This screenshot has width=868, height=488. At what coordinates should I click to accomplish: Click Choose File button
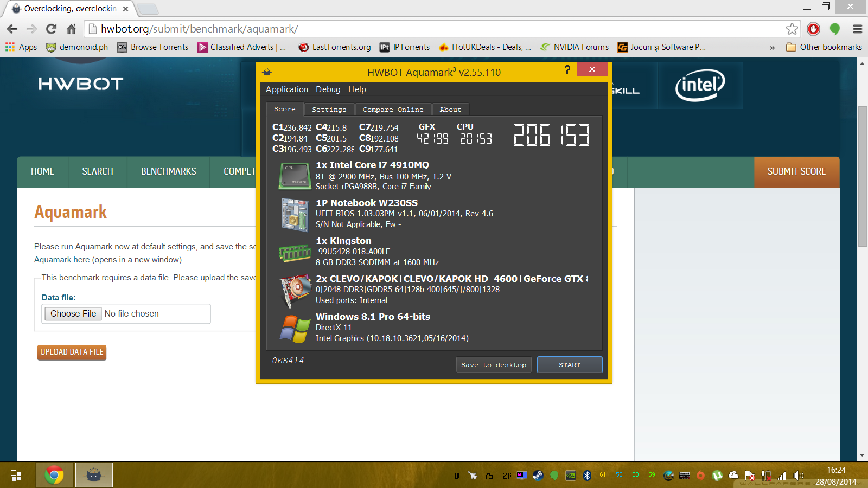(x=73, y=313)
